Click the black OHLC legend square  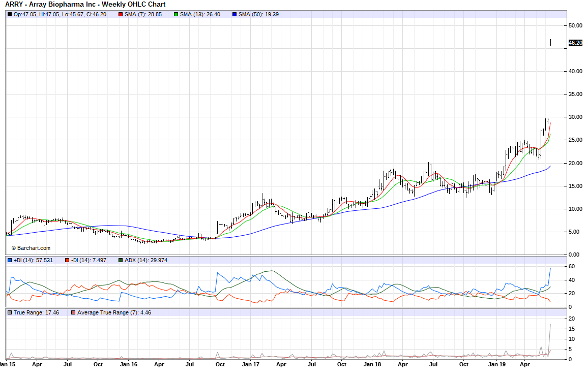click(10, 14)
